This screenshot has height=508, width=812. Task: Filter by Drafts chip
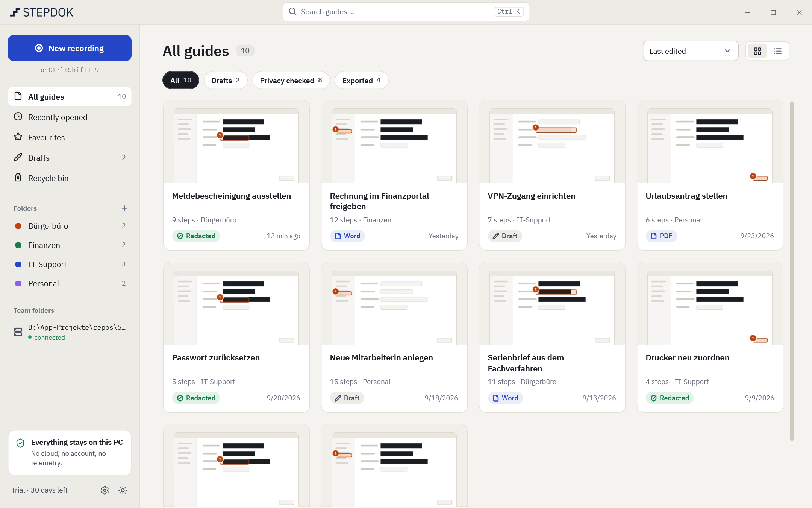tap(226, 80)
